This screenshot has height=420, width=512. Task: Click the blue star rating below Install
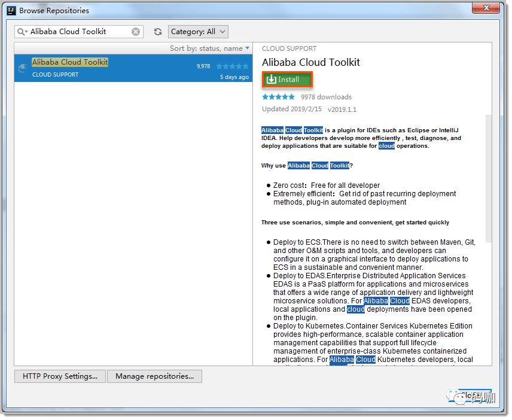278,97
